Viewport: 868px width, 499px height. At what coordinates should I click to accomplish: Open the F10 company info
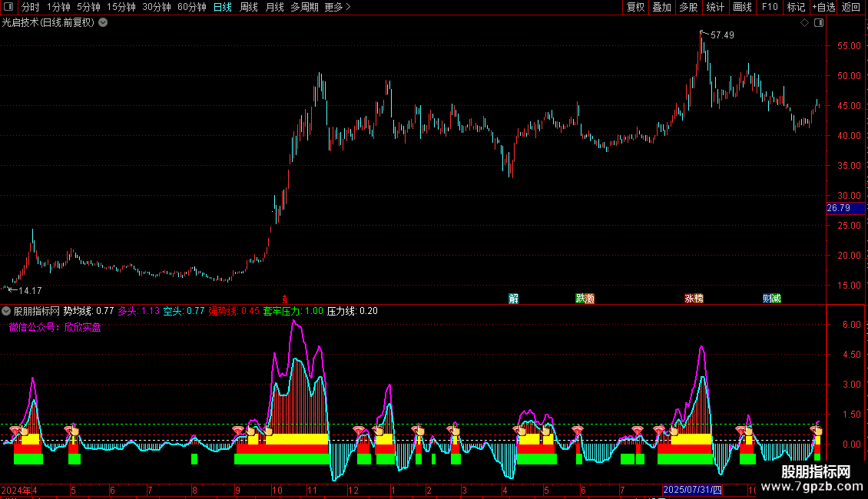770,7
